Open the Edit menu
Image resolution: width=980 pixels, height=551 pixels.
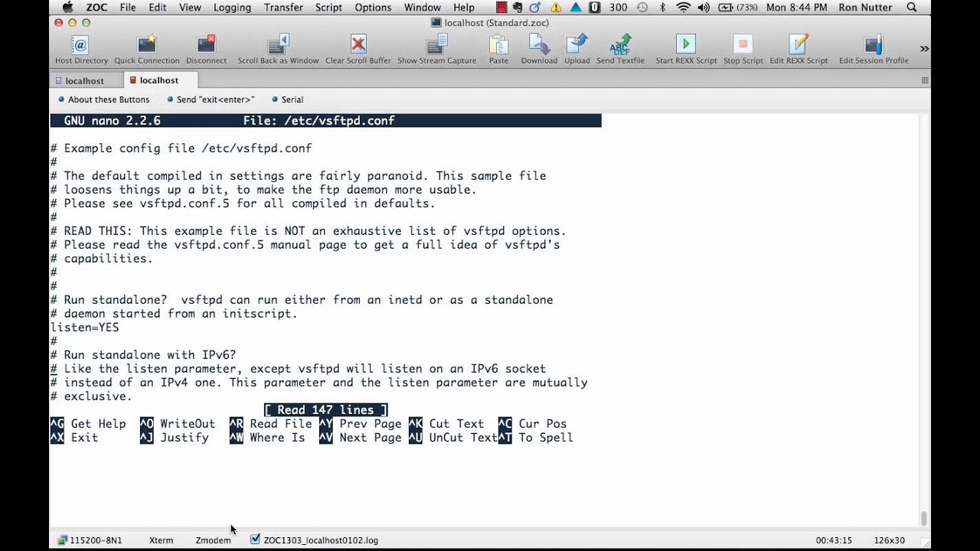pyautogui.click(x=158, y=8)
